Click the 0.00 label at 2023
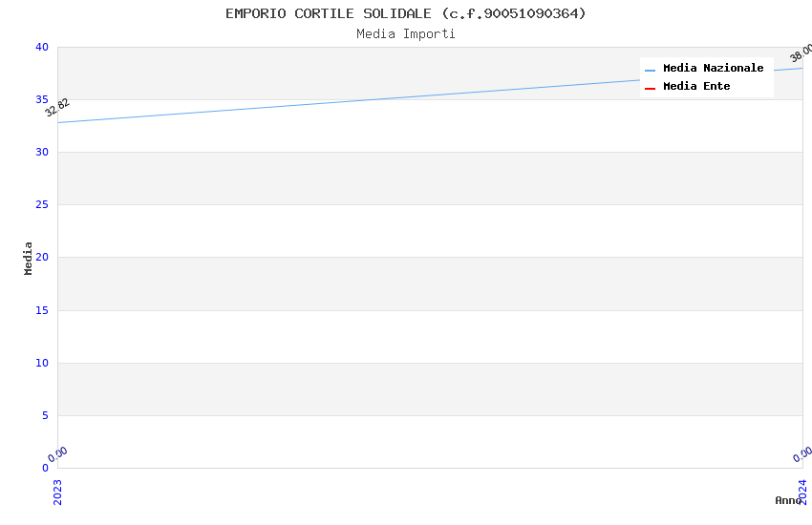The image size is (812, 525). click(57, 454)
